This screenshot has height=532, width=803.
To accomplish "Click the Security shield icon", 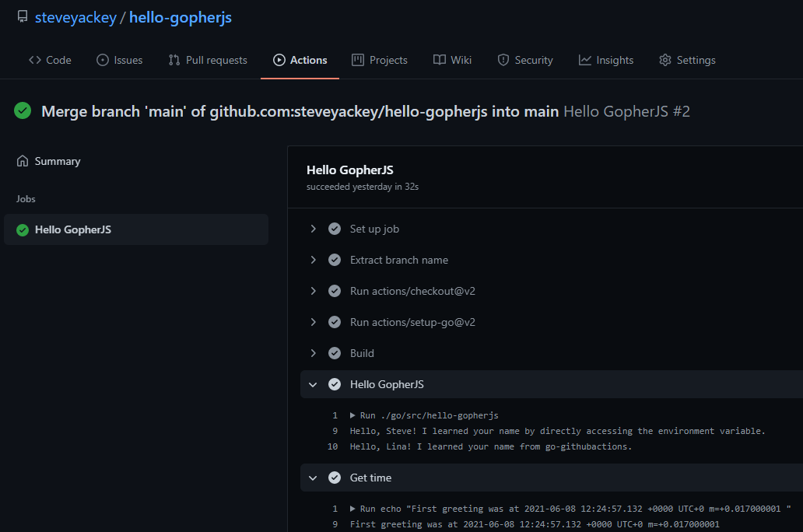I will [503, 60].
